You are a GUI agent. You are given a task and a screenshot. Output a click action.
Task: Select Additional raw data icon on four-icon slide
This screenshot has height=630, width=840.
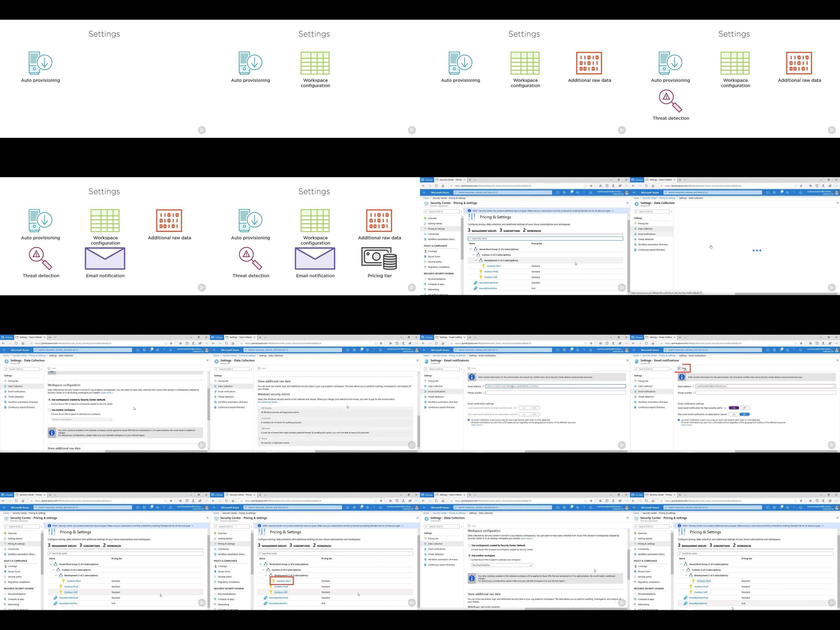(x=799, y=63)
